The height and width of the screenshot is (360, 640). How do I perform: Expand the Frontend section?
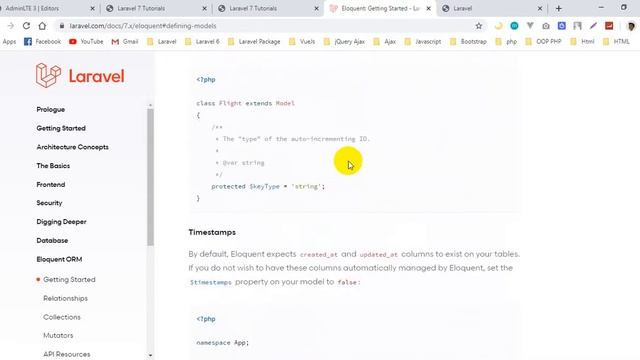(x=51, y=184)
